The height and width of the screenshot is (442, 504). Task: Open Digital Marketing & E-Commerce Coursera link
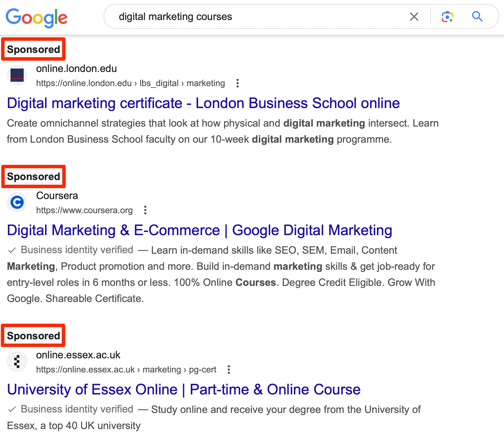tap(199, 230)
